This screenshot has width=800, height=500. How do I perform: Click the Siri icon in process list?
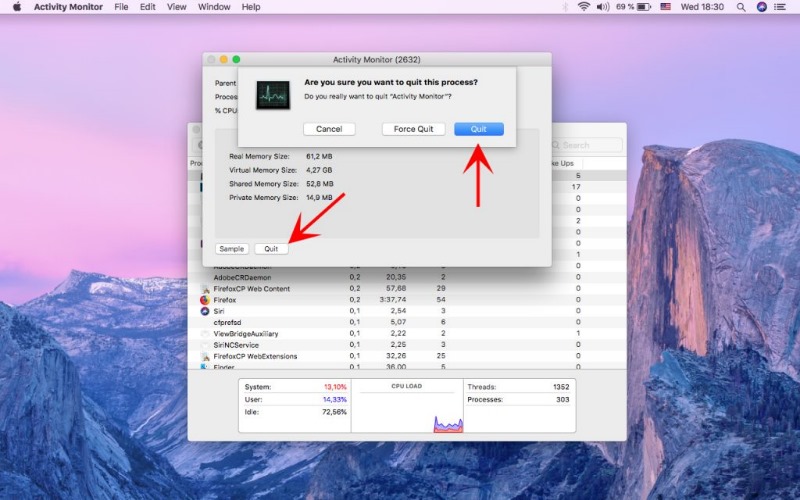(x=205, y=311)
